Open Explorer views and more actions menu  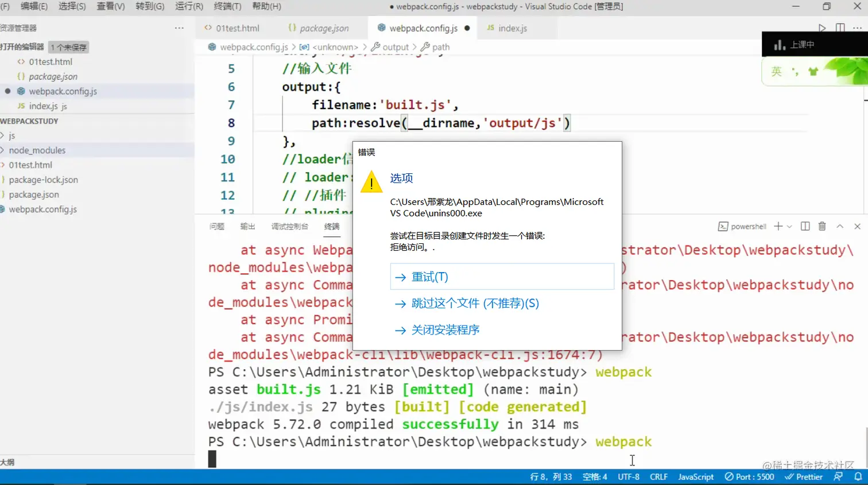tap(179, 28)
